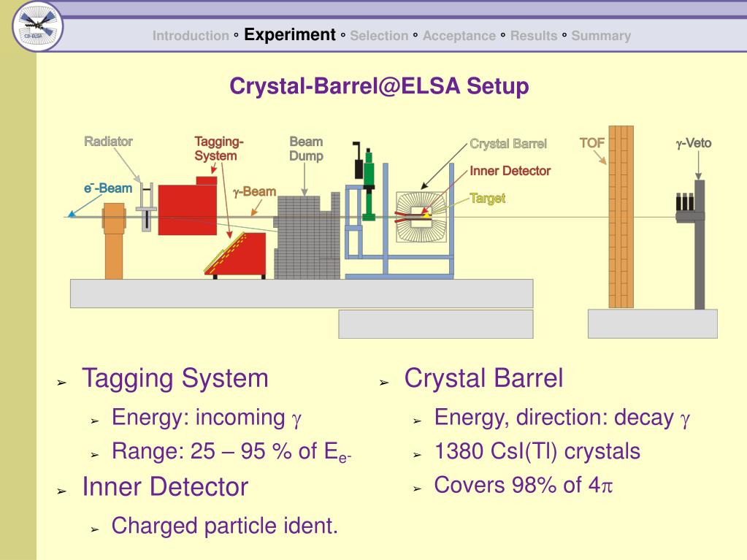This screenshot has width=747, height=560.
Task: Go to the Summary section
Action: pos(601,36)
